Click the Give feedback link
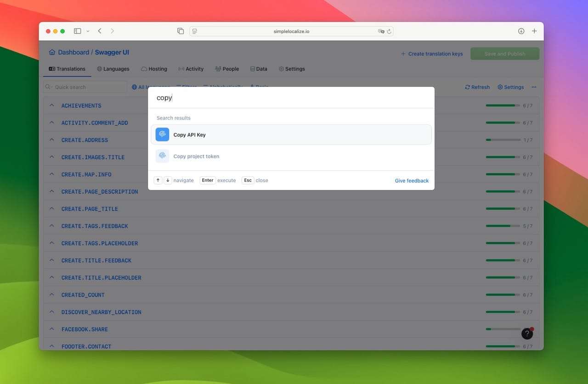Screen dimensions: 588x384 click(x=412, y=181)
